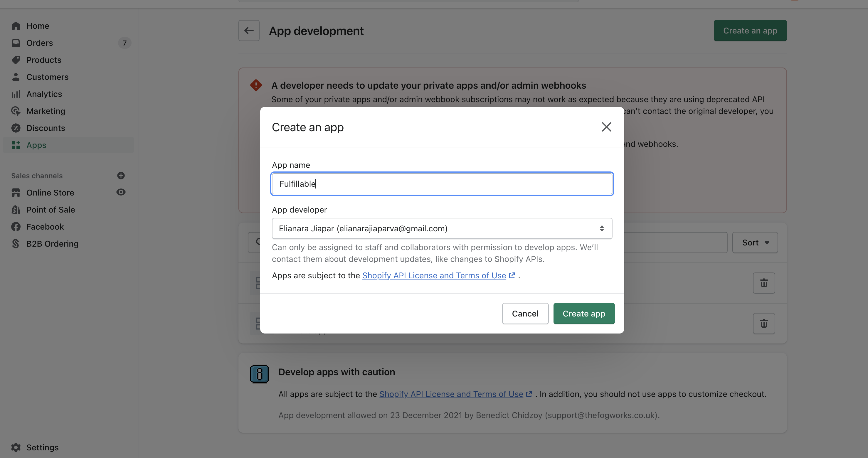The image size is (868, 458).
Task: Click the Sales channels heading
Action: coord(37,176)
